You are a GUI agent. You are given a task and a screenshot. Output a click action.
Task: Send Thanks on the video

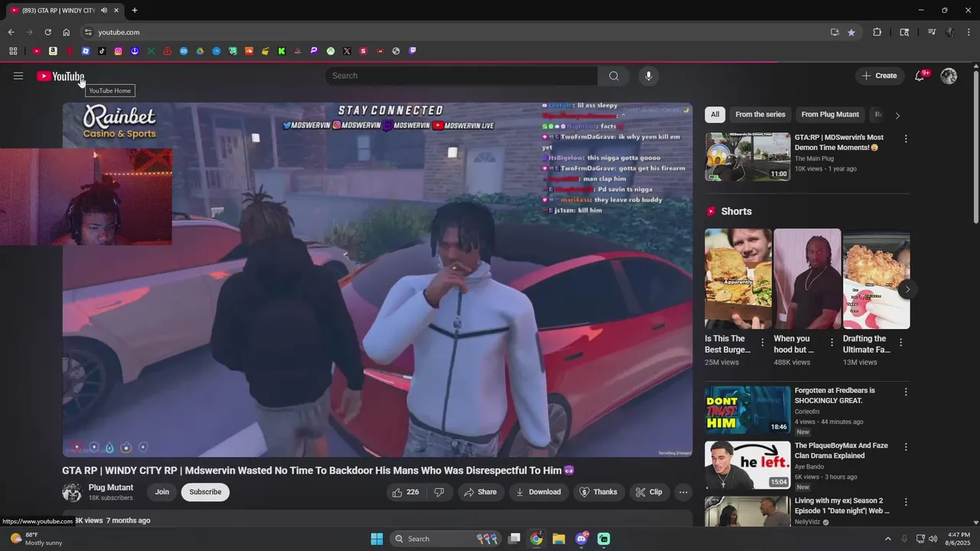click(x=598, y=492)
